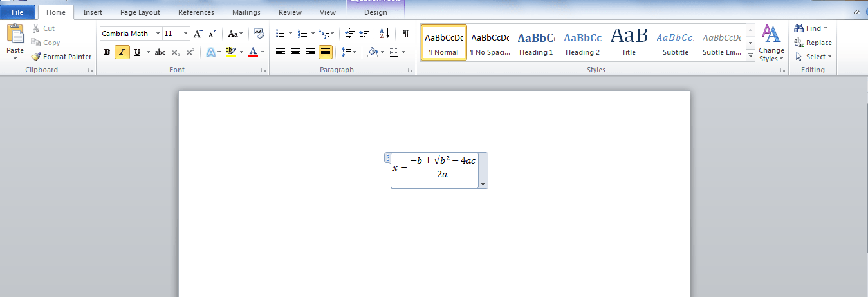This screenshot has width=868, height=297.
Task: Open the font size 11 dropdown
Action: click(x=187, y=34)
